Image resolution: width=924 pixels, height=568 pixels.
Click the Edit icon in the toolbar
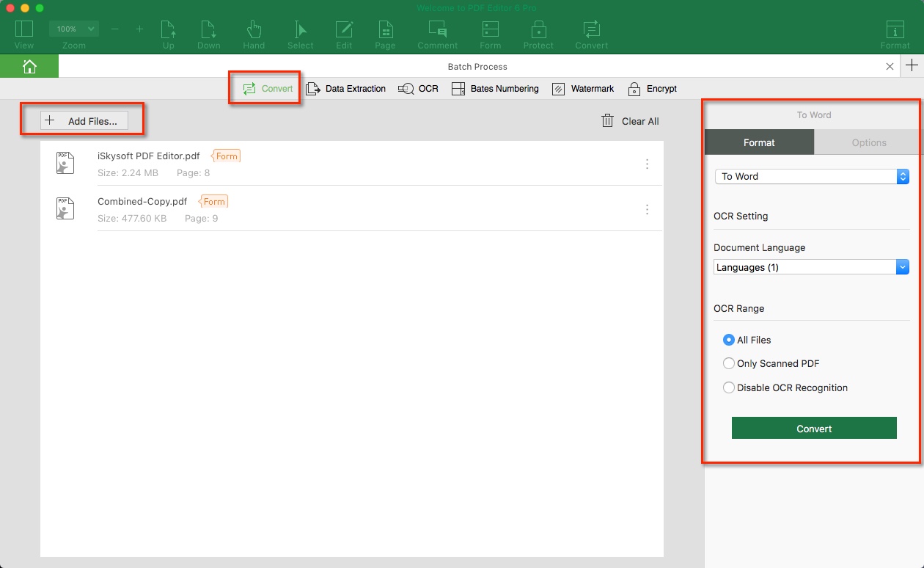[x=343, y=33]
